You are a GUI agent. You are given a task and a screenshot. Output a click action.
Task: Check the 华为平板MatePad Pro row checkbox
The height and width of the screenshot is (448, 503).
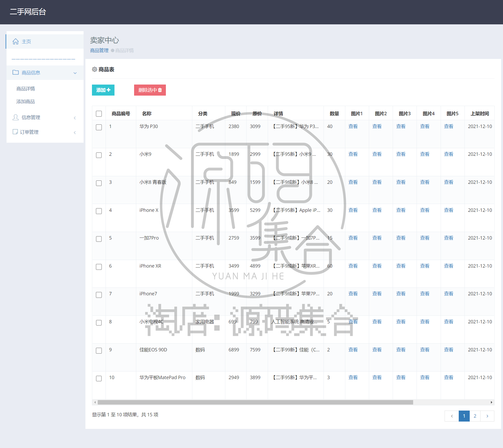point(99,378)
